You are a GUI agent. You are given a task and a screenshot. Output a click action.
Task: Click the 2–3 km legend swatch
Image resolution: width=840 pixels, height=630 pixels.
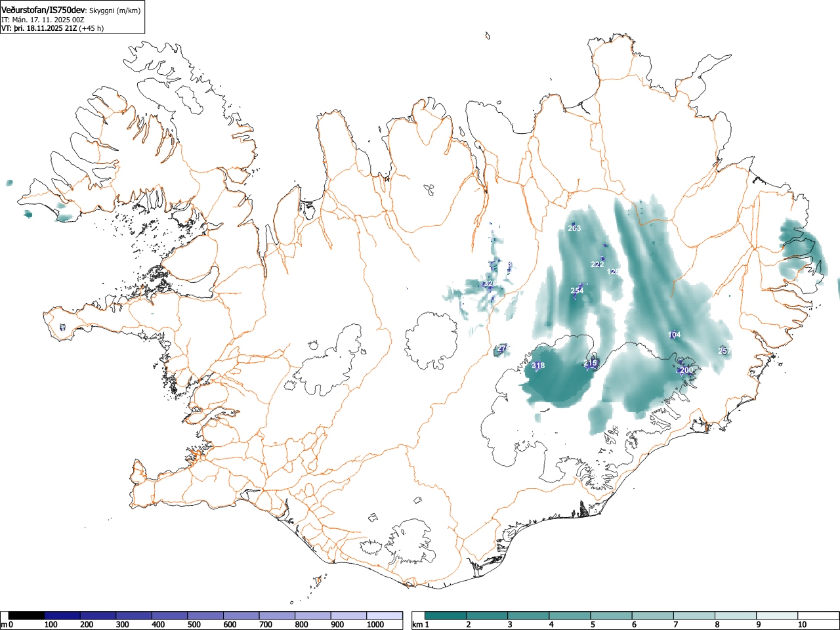[x=487, y=616]
